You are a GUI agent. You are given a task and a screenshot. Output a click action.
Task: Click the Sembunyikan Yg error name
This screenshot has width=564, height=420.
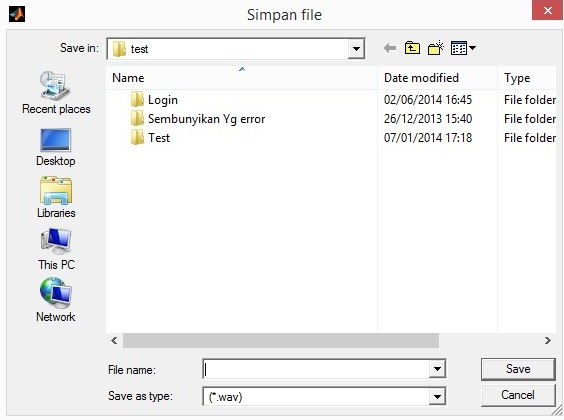(206, 119)
